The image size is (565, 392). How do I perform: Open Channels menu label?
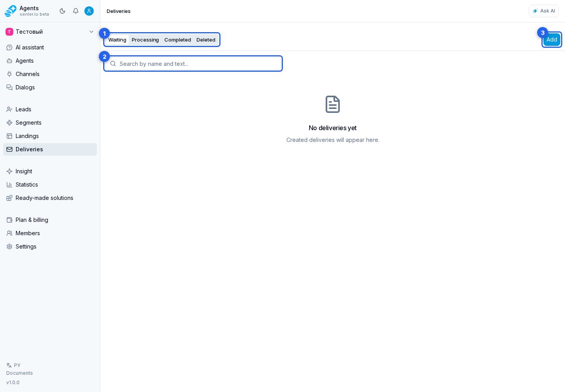tap(27, 74)
